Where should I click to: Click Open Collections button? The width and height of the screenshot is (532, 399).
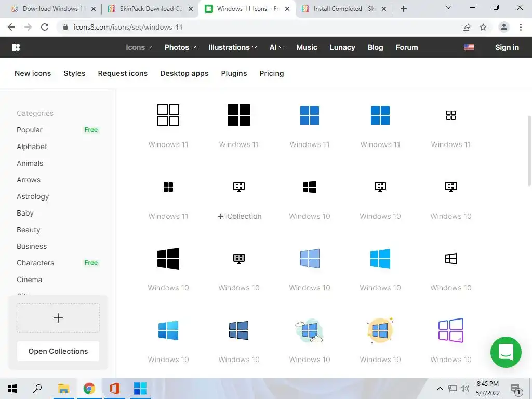point(58,351)
